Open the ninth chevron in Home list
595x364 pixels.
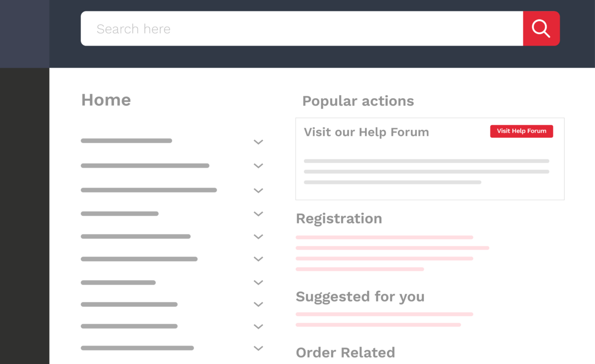click(258, 326)
